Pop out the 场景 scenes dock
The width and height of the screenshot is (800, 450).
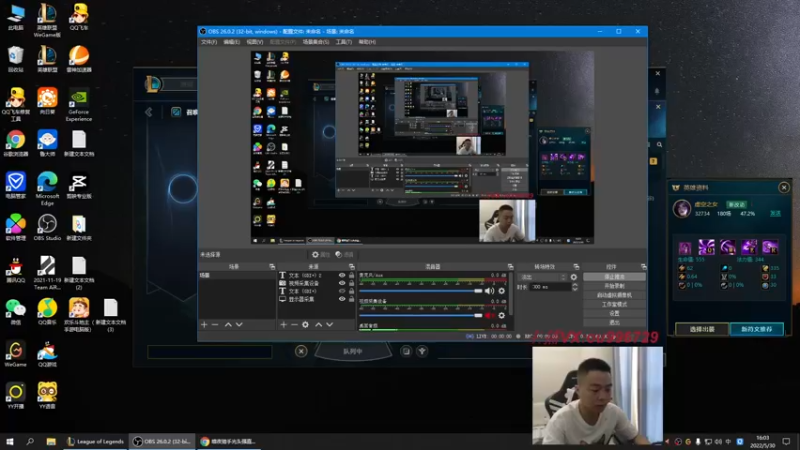[x=272, y=267]
